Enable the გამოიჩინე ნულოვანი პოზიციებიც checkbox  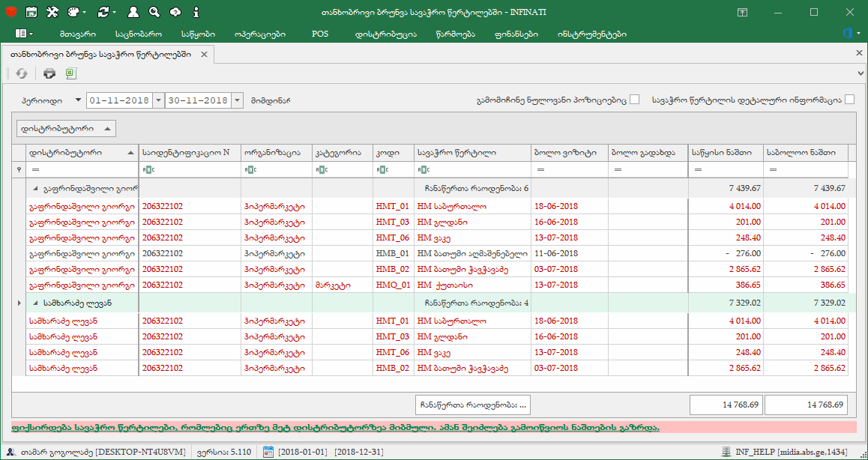[634, 100]
